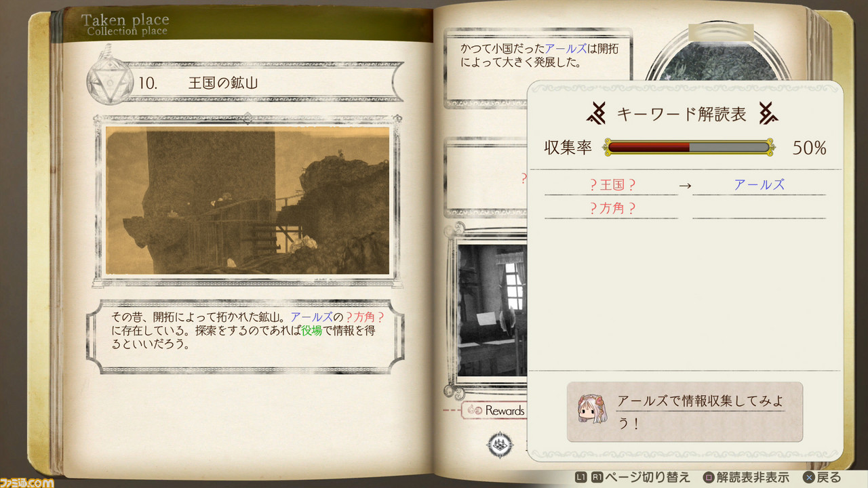
Task: Click the 収集率 label
Action: (568, 148)
